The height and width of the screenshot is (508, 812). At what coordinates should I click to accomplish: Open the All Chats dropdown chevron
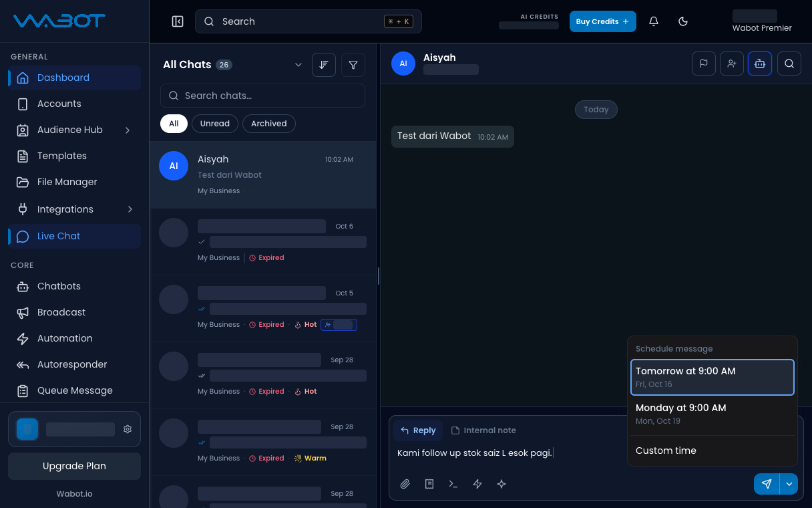[298, 65]
